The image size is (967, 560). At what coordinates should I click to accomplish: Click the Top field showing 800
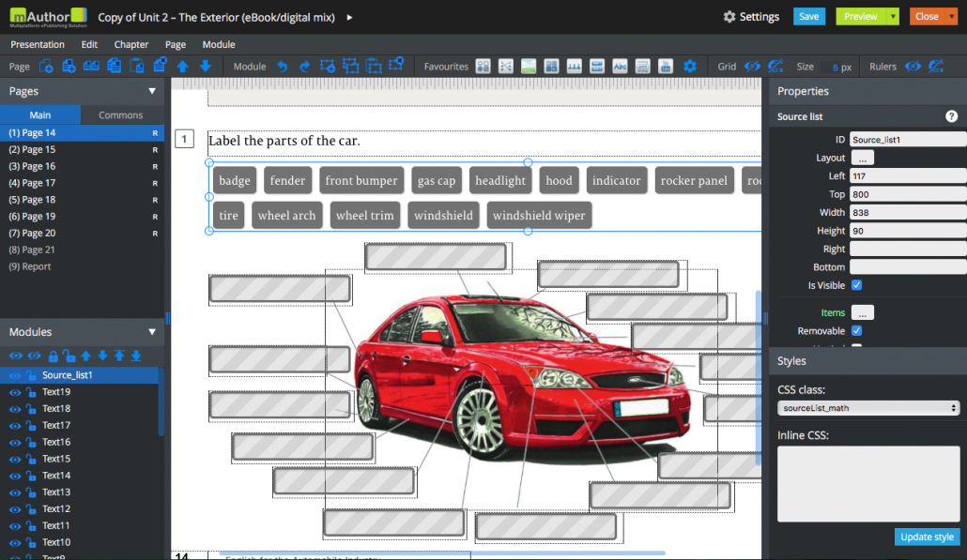pyautogui.click(x=908, y=195)
